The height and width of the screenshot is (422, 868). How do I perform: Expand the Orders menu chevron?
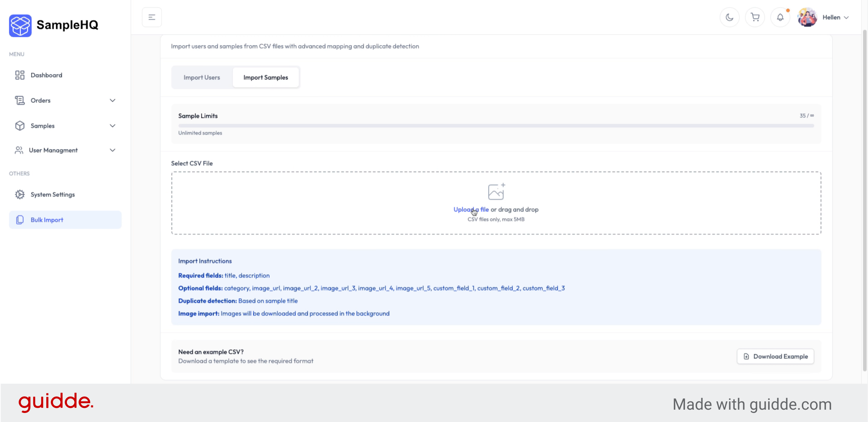pyautogui.click(x=112, y=100)
